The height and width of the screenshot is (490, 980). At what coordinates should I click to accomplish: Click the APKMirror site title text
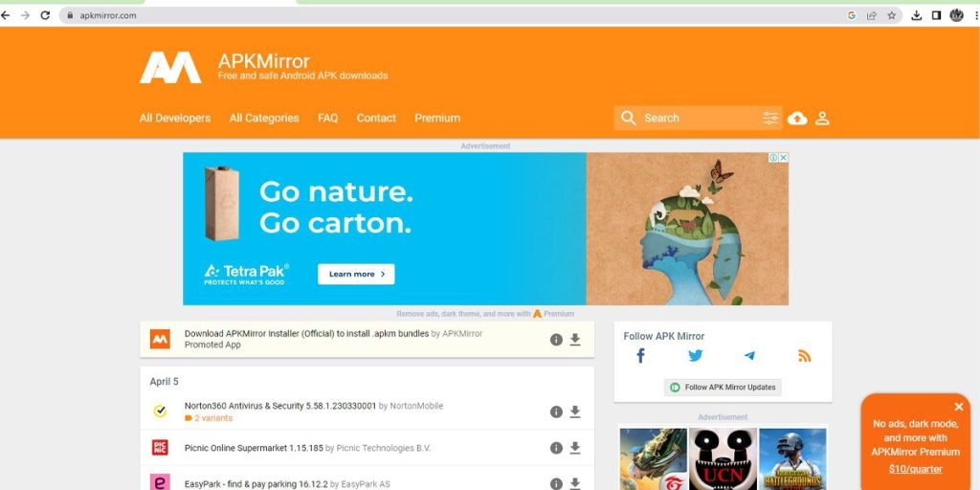(264, 61)
